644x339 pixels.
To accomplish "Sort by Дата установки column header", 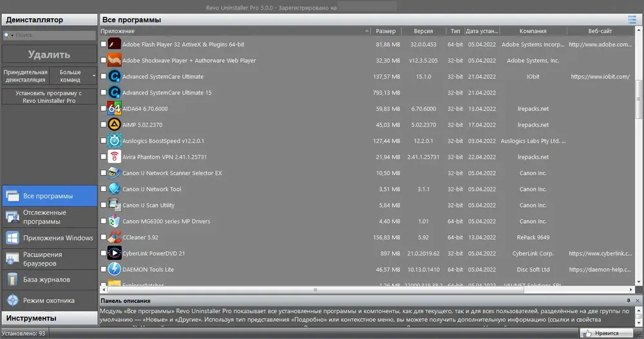I will pos(482,31).
